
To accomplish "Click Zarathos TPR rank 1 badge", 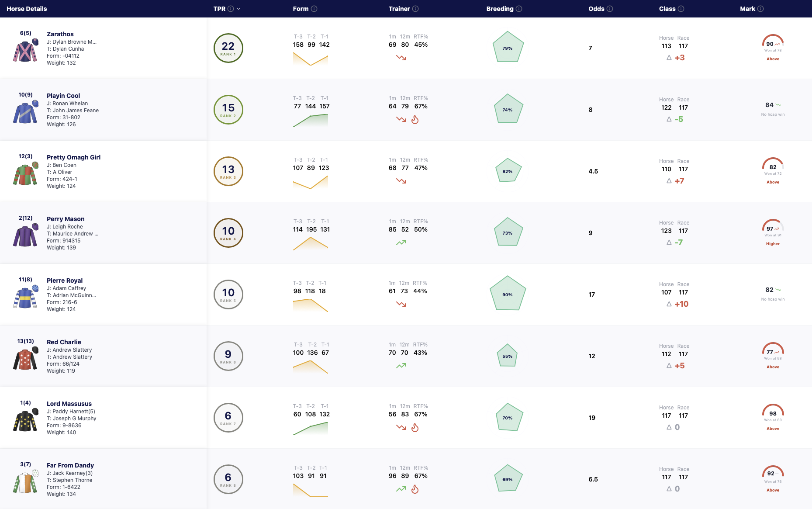I will [228, 48].
